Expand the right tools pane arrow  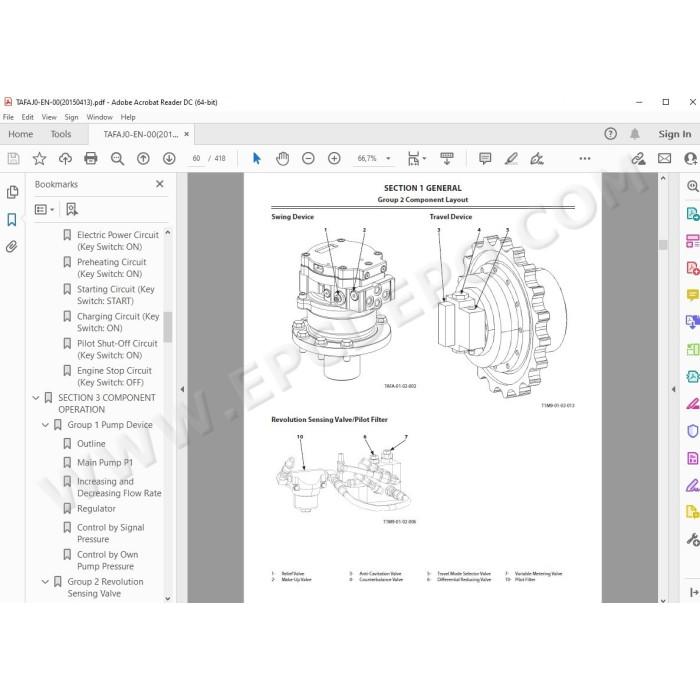pos(673,389)
